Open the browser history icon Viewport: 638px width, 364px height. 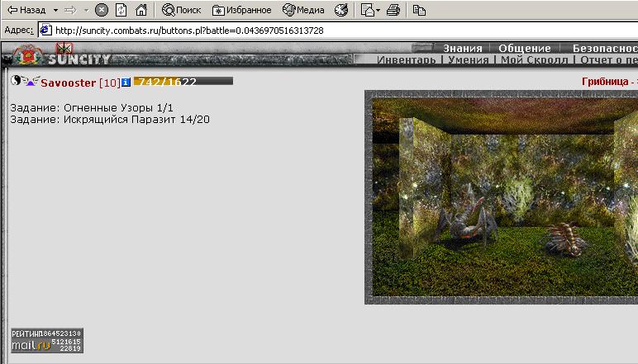(341, 10)
